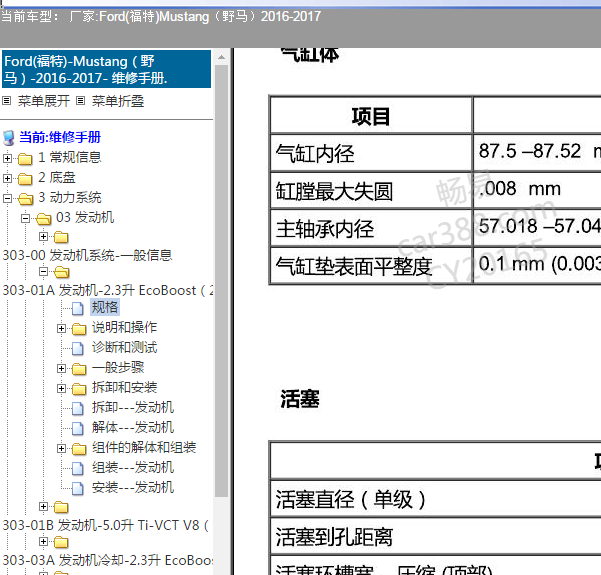Open 303-01B 发动机-5.0升 Ti-VCT V8
Viewport: 601px width, 575px height.
pos(105,525)
